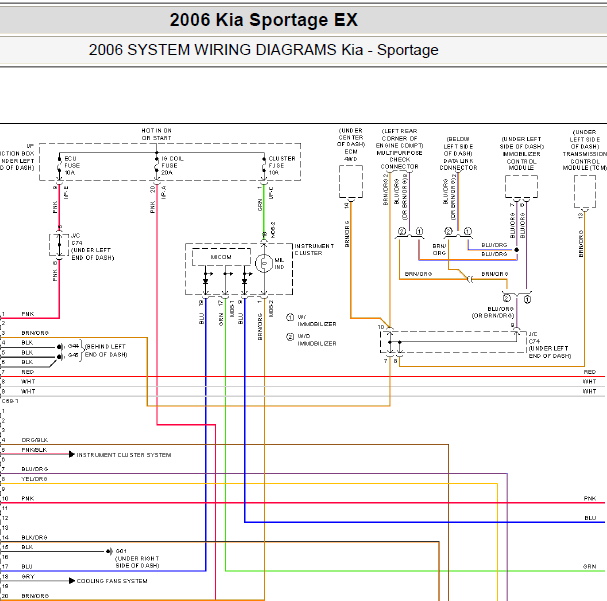The width and height of the screenshot is (607, 601).
Task: Select the IG COIL FUSE 20A symbol
Action: [157, 166]
